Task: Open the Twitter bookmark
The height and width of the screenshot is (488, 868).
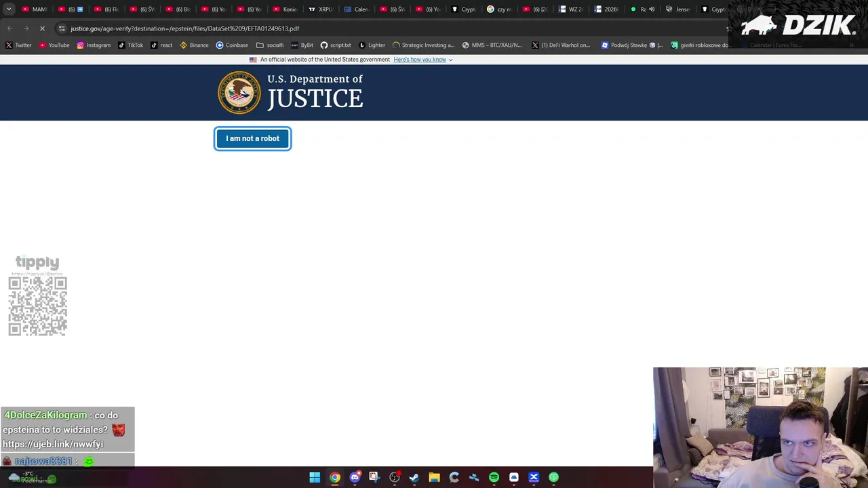Action: [x=18, y=45]
